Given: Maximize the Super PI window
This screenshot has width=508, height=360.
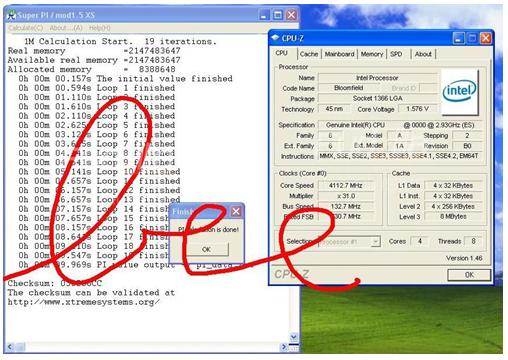Looking at the screenshot, I should [x=278, y=15].
